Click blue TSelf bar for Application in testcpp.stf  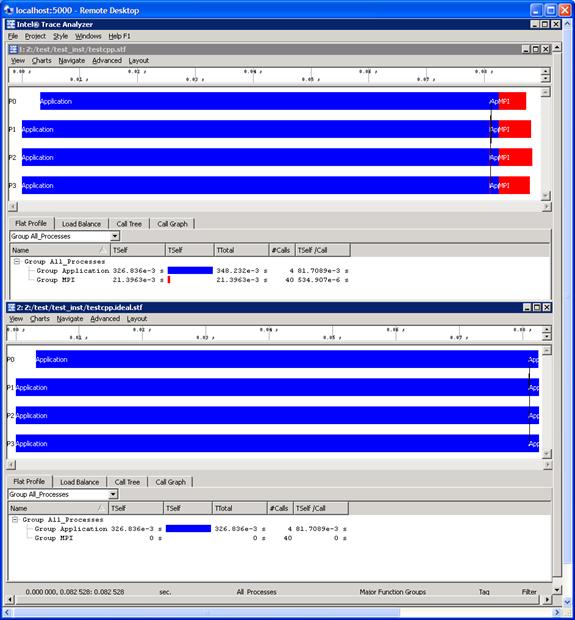[190, 270]
